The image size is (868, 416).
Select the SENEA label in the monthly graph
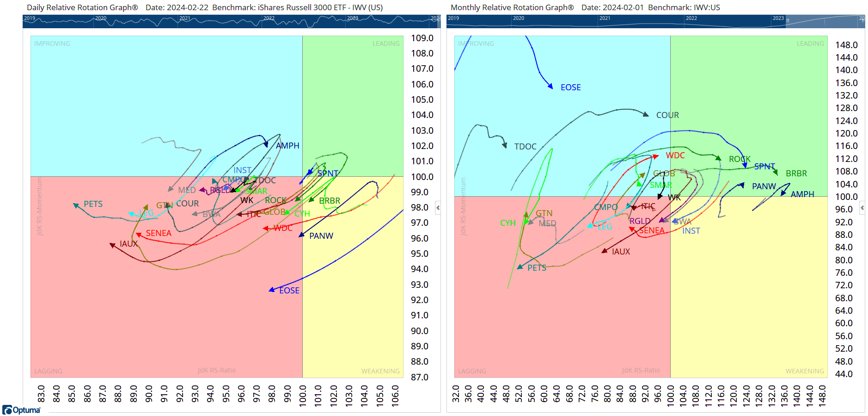click(652, 230)
